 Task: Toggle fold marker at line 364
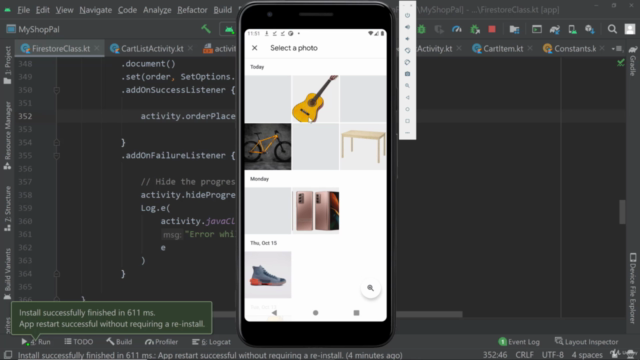click(x=57, y=274)
